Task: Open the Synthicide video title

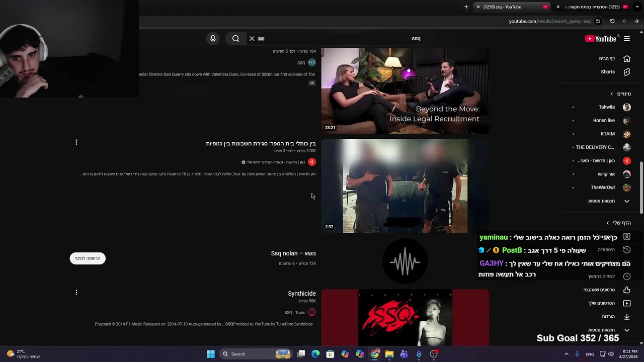Action: tap(302, 294)
